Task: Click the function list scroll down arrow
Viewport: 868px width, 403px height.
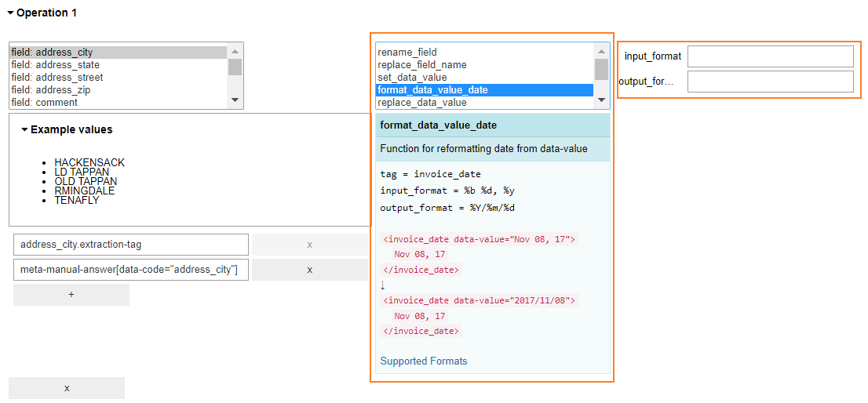Action: coord(601,100)
